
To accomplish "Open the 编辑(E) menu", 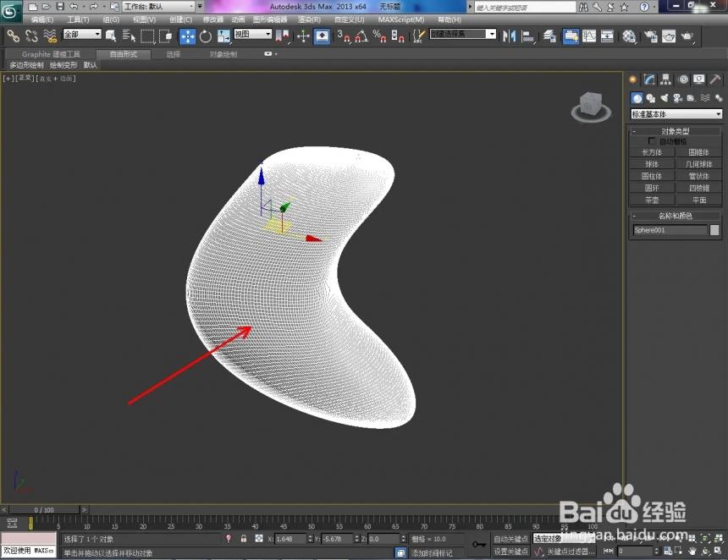I will (41, 20).
